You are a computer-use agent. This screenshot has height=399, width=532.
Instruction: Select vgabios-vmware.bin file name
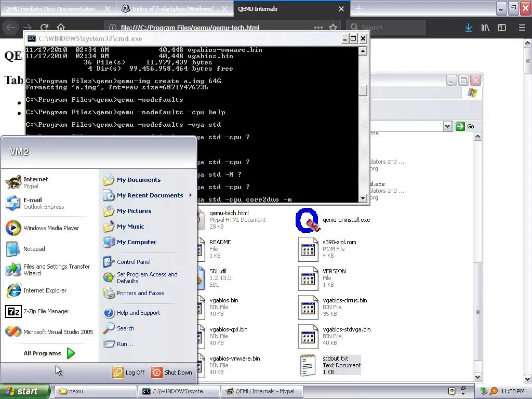click(x=235, y=358)
